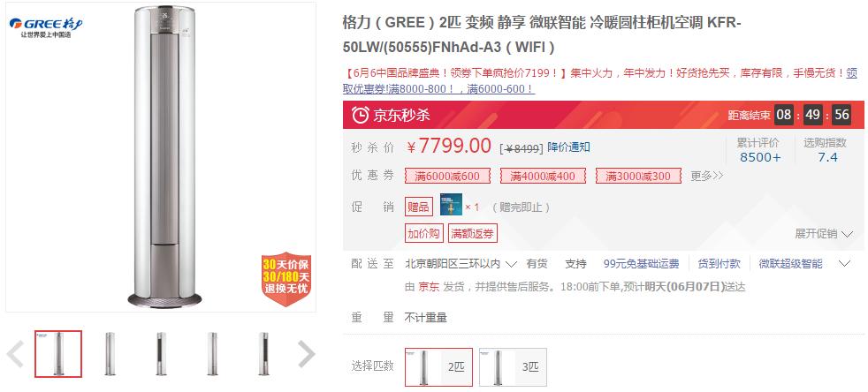Click the 满额返券 promotion tag
This screenshot has width=868, height=392.
click(x=473, y=233)
